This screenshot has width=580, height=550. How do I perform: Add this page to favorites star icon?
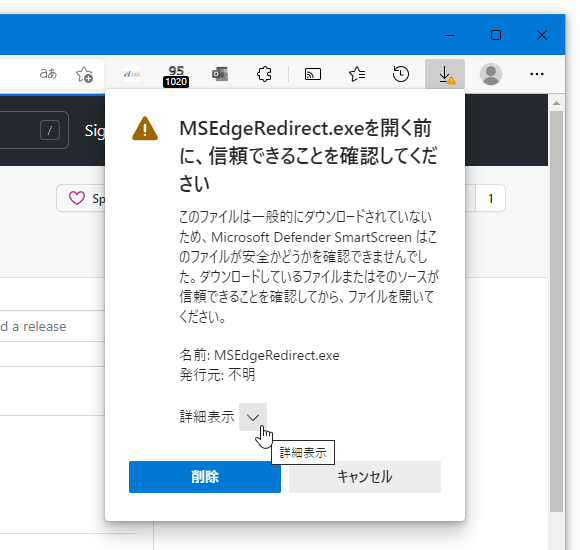84,74
